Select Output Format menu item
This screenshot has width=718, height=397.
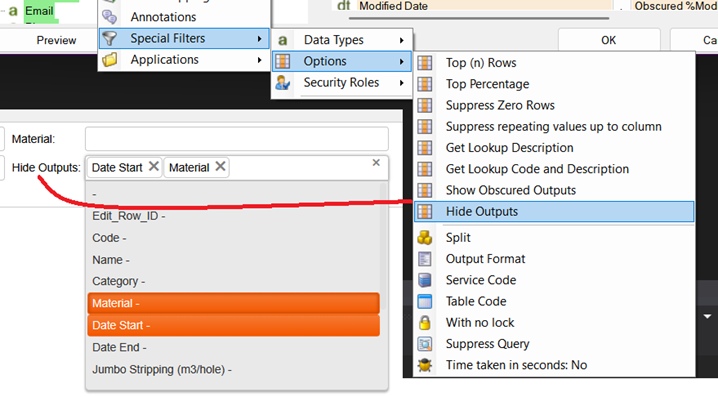(x=554, y=259)
